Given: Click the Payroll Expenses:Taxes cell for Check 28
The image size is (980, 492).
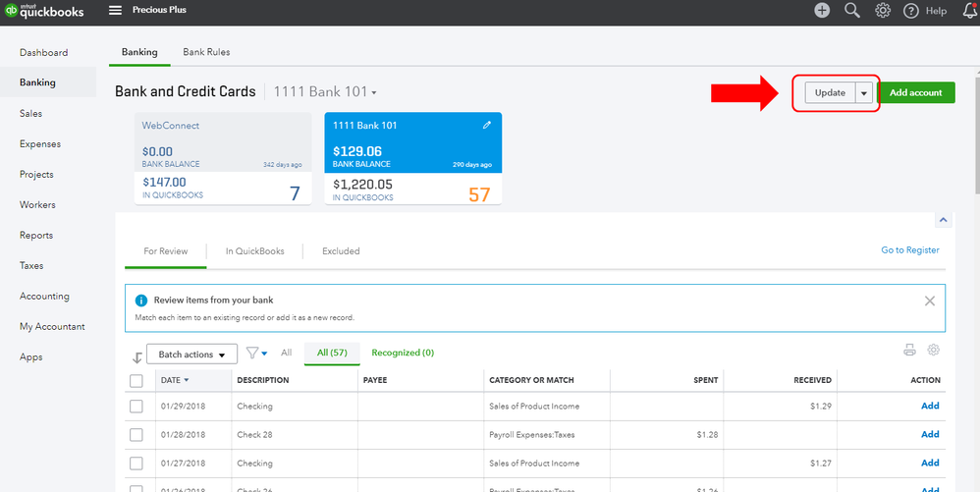Looking at the screenshot, I should [532, 434].
